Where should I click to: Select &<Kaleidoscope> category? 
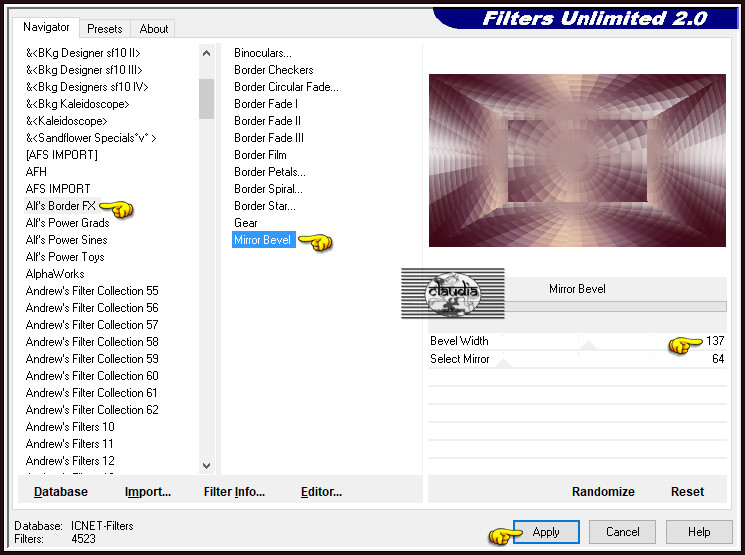point(67,121)
